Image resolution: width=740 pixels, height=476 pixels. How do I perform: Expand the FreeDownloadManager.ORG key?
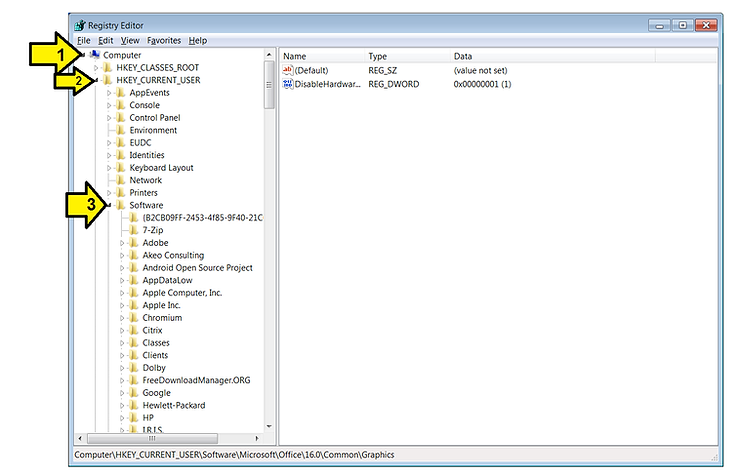pyautogui.click(x=122, y=380)
